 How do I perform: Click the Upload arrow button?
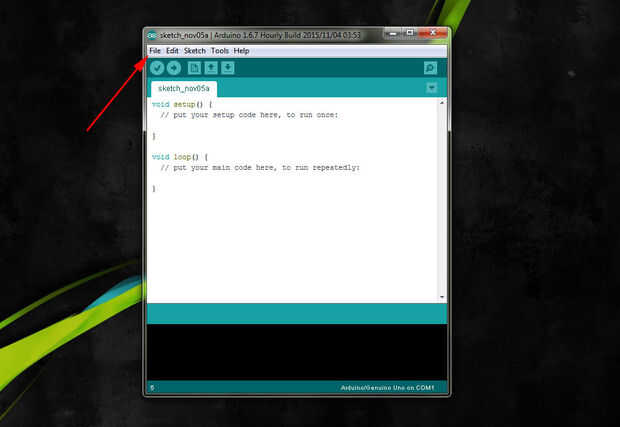pyautogui.click(x=174, y=68)
